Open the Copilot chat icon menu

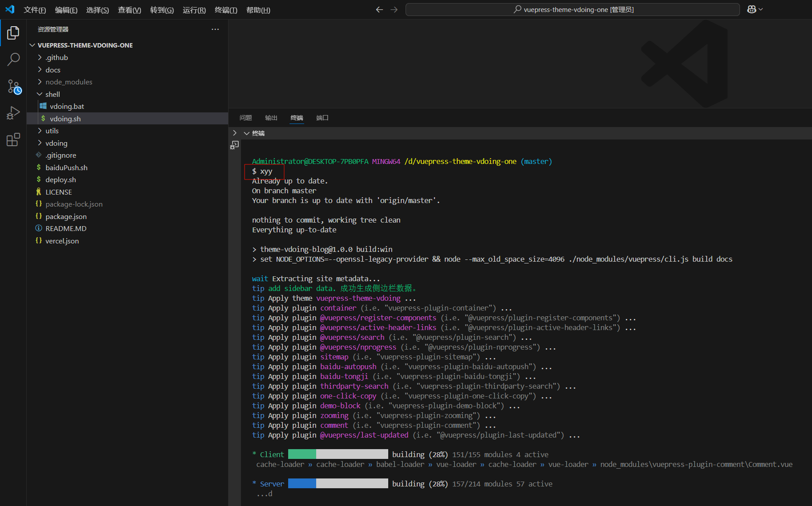point(755,9)
